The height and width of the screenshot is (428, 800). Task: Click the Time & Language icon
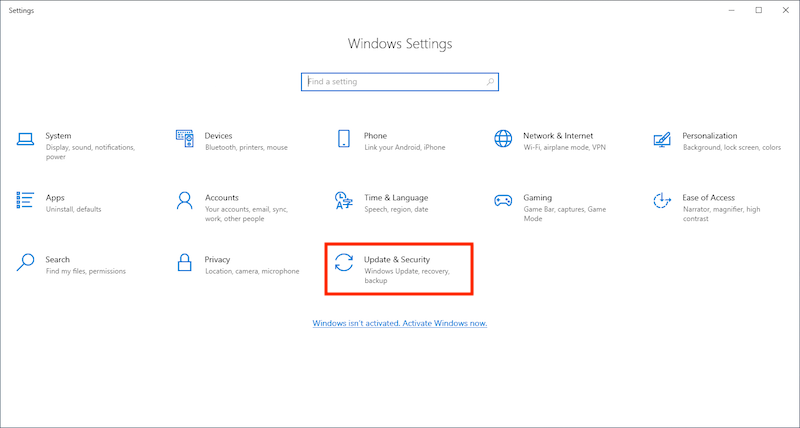(x=344, y=200)
